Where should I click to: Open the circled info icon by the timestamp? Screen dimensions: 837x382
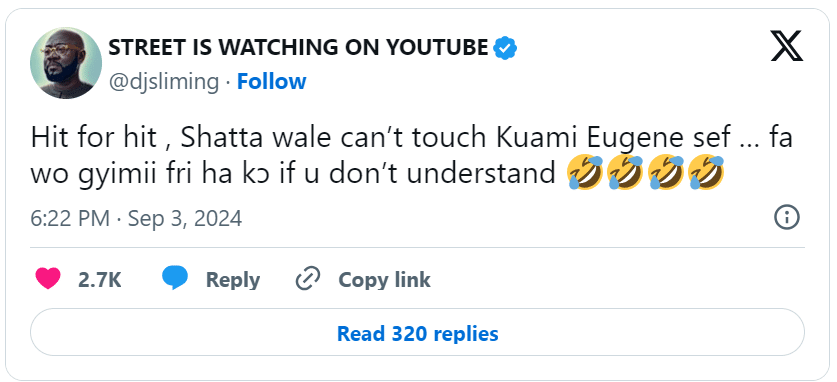tap(787, 218)
